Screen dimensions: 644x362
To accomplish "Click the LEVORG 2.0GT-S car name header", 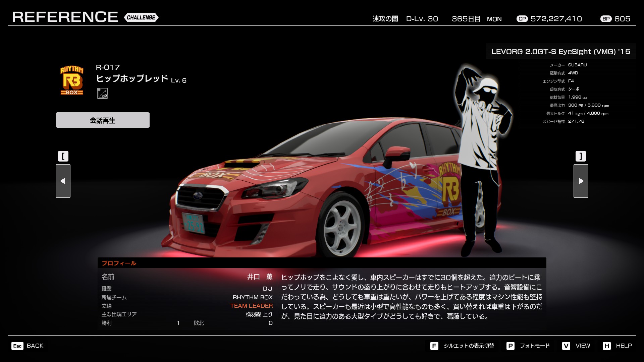I will pyautogui.click(x=560, y=52).
